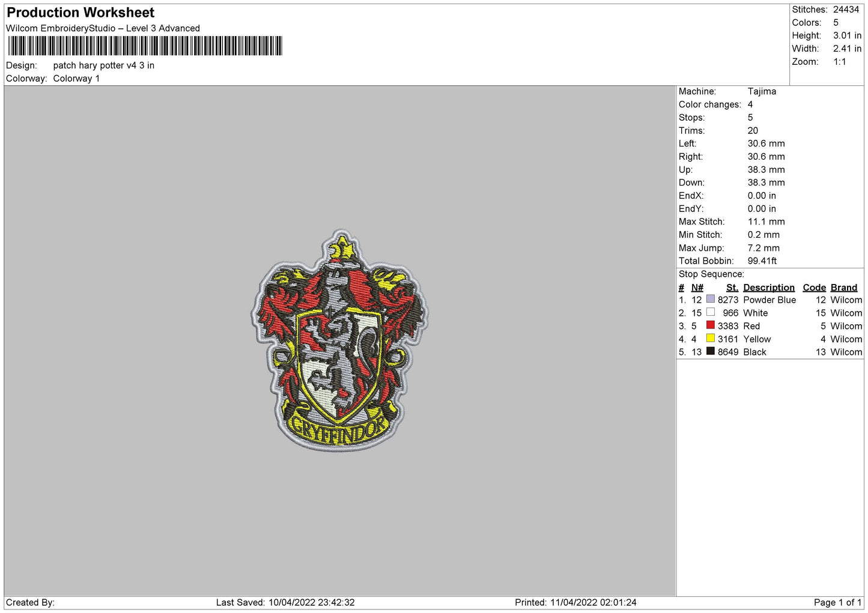Image resolution: width=868 pixels, height=613 pixels.
Task: Click the Down value "38.3 mm"
Action: (x=766, y=183)
